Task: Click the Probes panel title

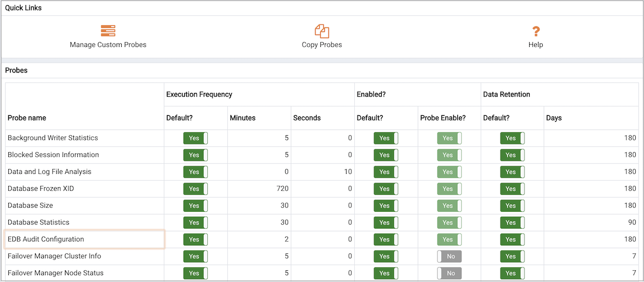Action: click(x=16, y=70)
